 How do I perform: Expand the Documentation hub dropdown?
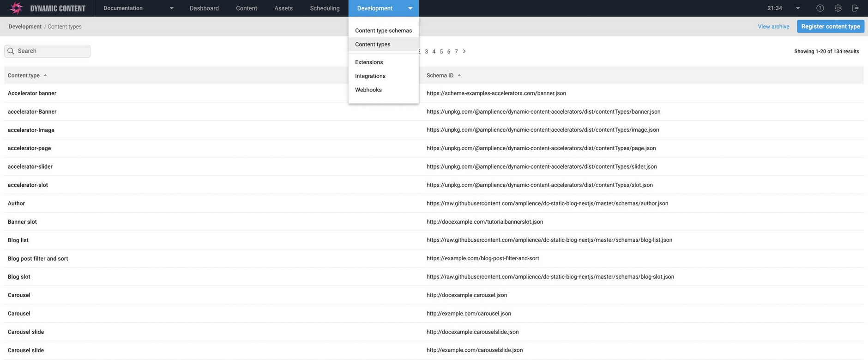click(172, 8)
